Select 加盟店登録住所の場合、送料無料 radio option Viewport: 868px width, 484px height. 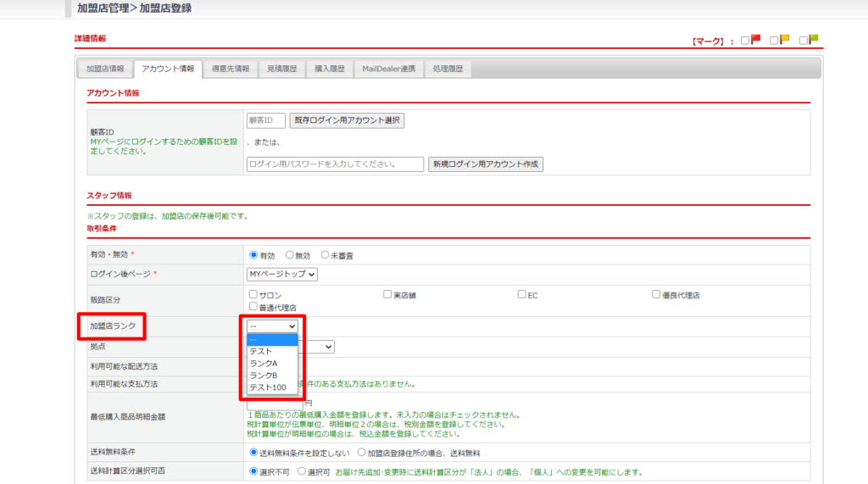click(x=362, y=453)
